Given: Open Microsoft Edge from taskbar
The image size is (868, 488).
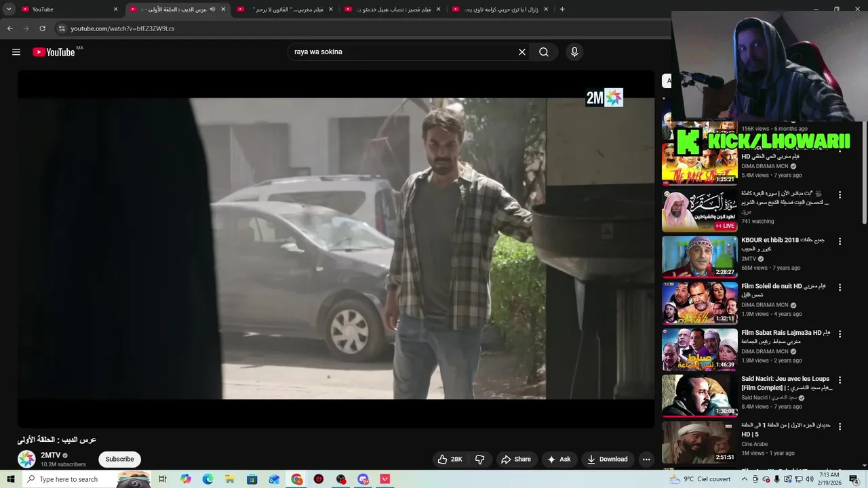Looking at the screenshot, I should click(x=208, y=479).
